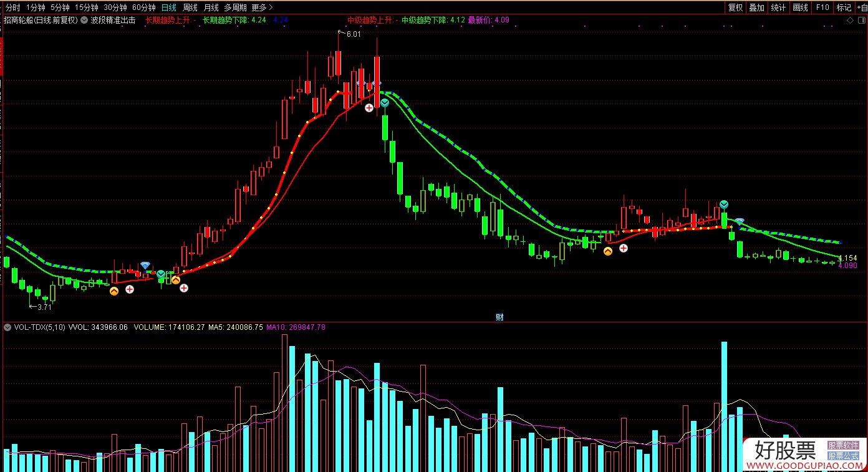This screenshot has height=472, width=868.
Task: Click the 标记 mark button
Action: (x=844, y=7)
